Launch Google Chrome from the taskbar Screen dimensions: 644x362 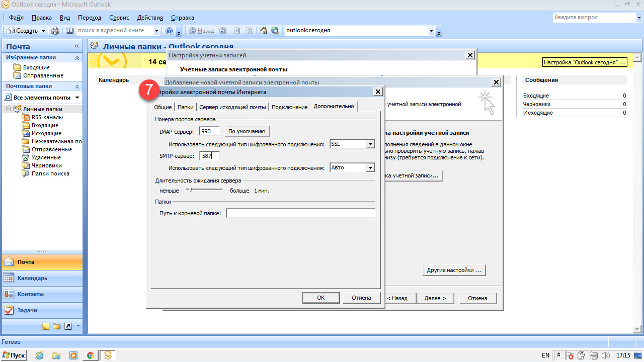pyautogui.click(x=90, y=355)
